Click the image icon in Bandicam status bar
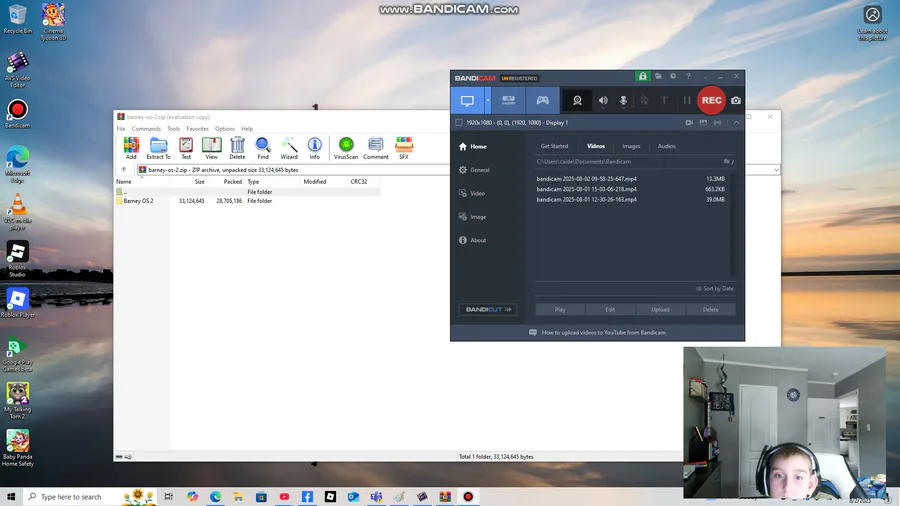 [x=703, y=122]
